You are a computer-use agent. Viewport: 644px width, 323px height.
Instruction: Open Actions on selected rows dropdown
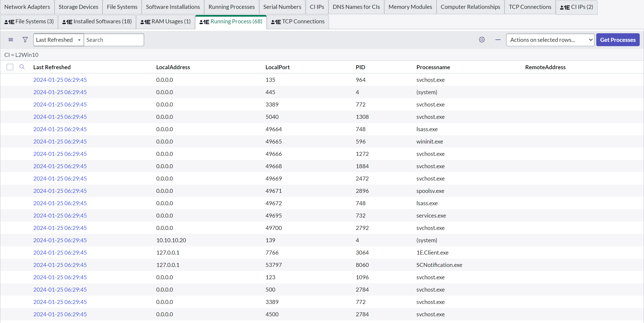pyautogui.click(x=550, y=40)
